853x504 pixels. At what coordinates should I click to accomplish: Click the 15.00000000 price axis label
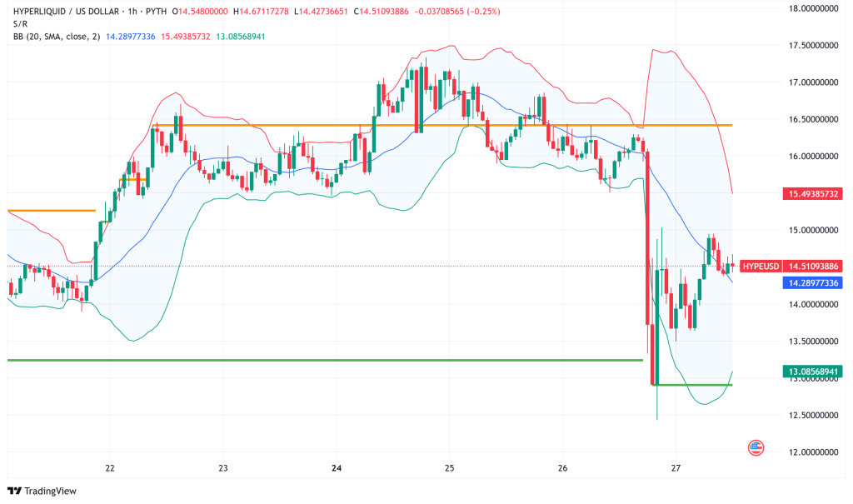(x=813, y=230)
